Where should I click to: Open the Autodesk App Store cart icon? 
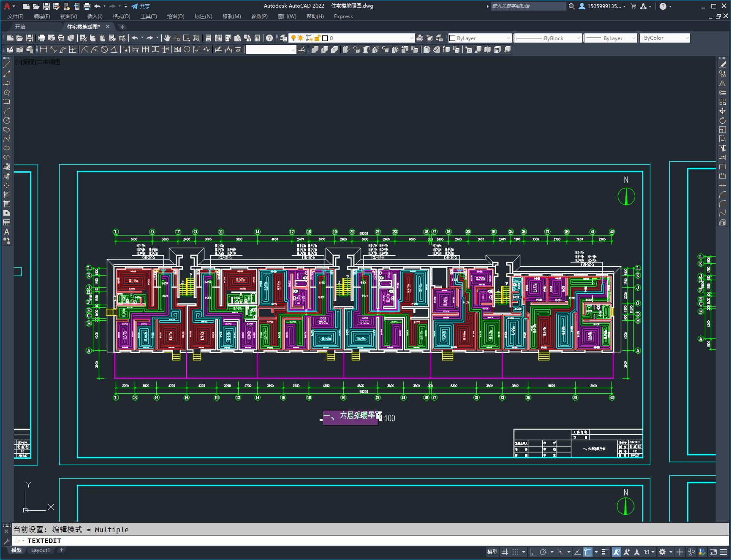click(633, 6)
